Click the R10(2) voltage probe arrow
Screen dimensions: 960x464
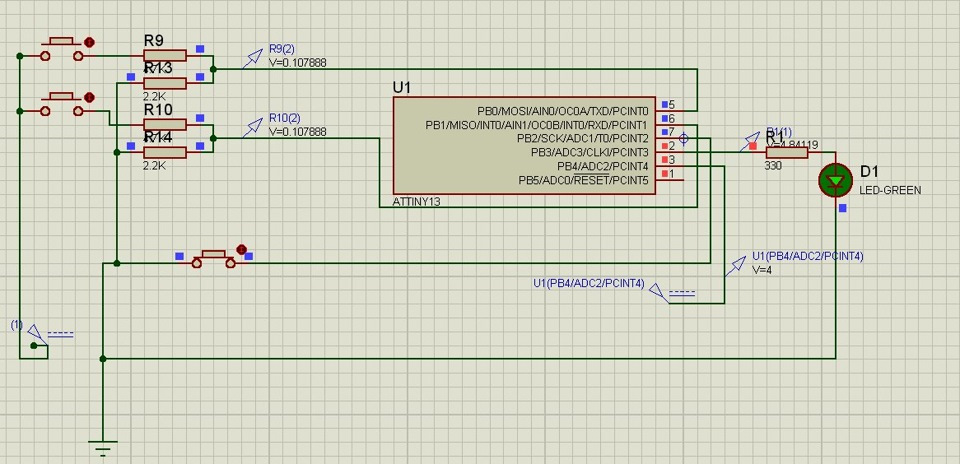pos(252,128)
